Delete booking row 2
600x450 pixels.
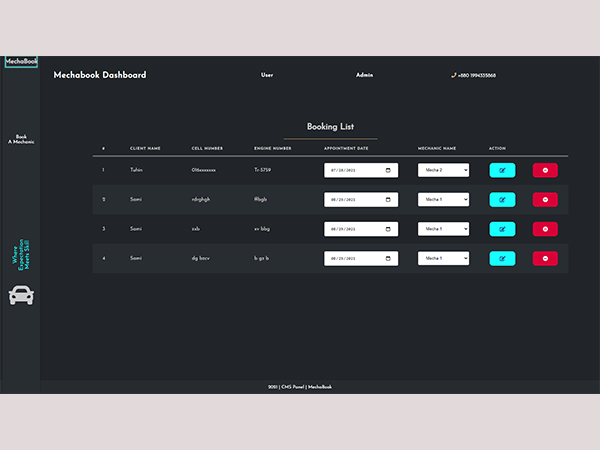coord(545,200)
